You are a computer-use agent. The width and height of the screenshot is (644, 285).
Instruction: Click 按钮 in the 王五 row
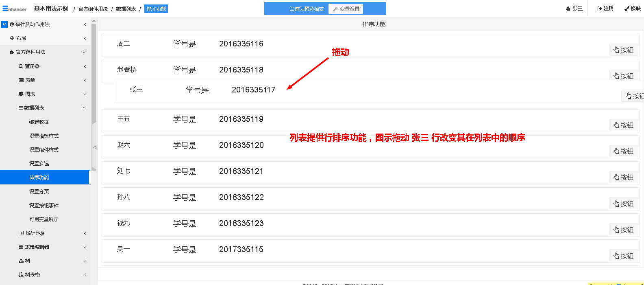point(624,125)
